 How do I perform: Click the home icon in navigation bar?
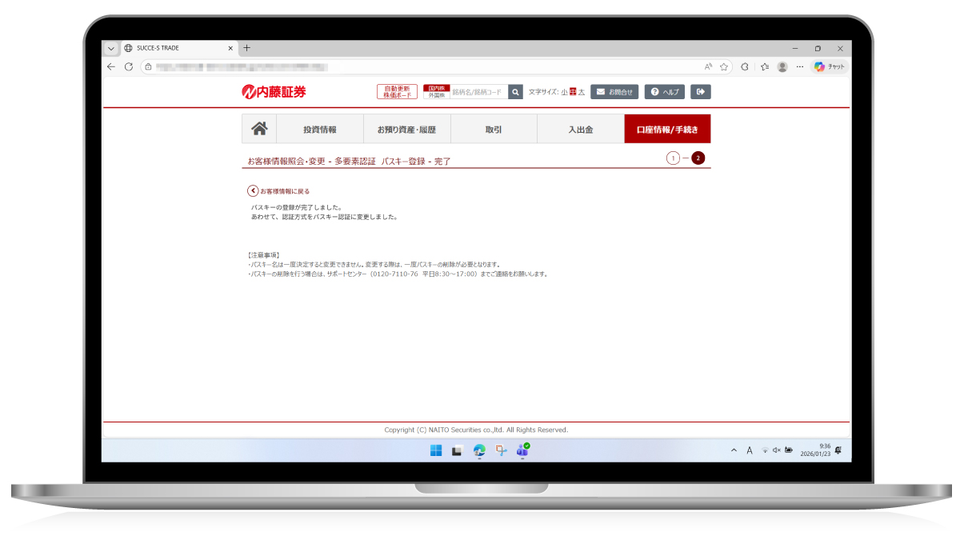(x=259, y=129)
